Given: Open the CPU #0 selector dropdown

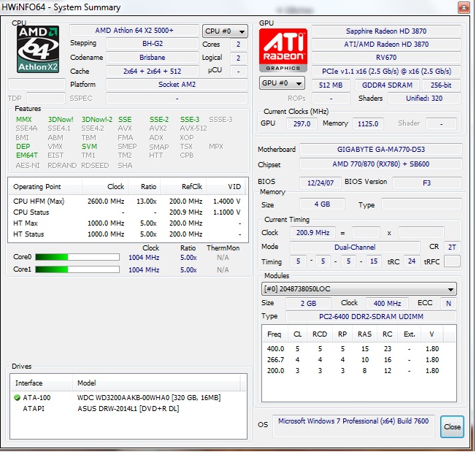Looking at the screenshot, I should pos(221,31).
